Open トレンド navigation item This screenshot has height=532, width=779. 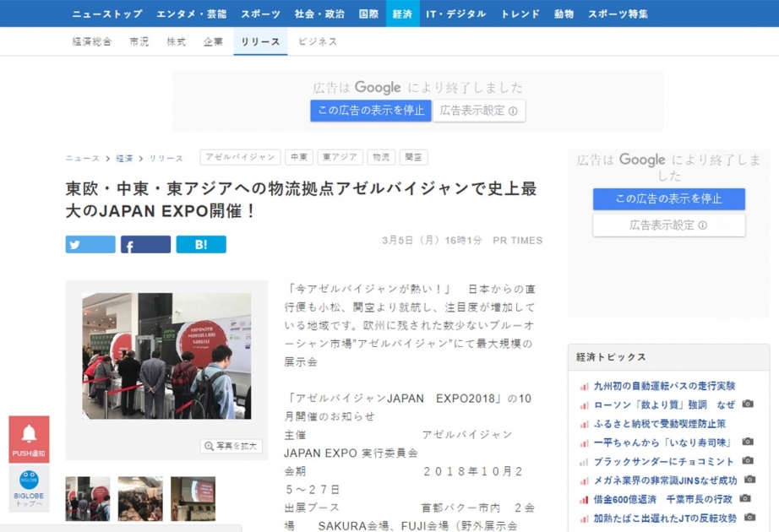point(520,14)
